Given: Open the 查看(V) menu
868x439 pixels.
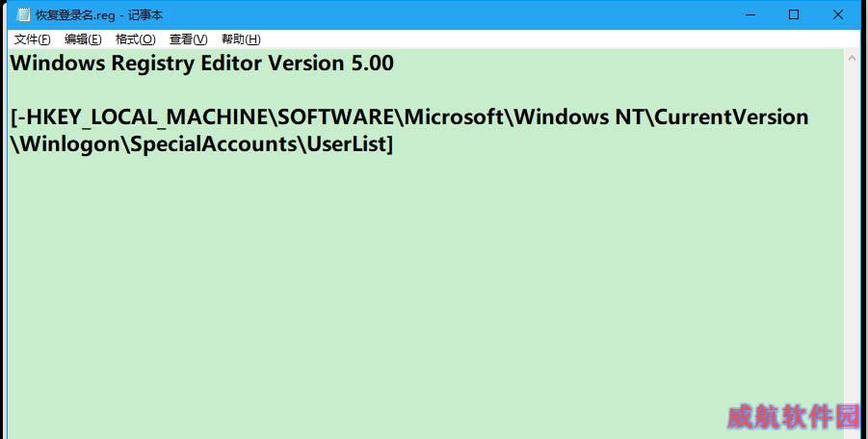Looking at the screenshot, I should (x=188, y=39).
